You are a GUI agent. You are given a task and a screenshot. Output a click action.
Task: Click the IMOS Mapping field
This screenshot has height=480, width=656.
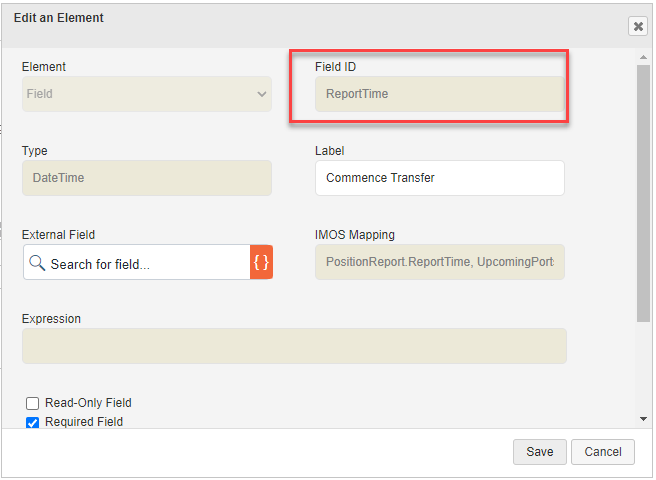439,263
